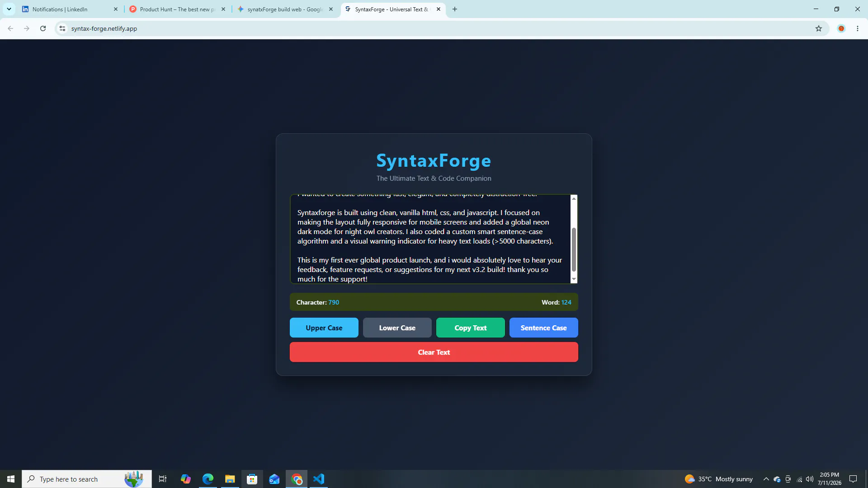Copy the text with Copy Text
This screenshot has width=868, height=488.
pos(470,328)
